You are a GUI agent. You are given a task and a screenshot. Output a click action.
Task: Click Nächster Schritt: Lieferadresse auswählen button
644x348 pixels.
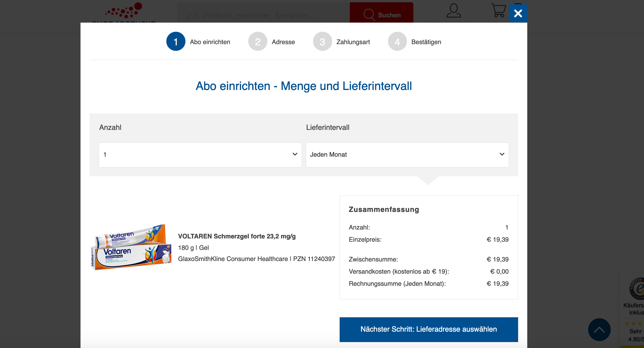[x=429, y=329]
